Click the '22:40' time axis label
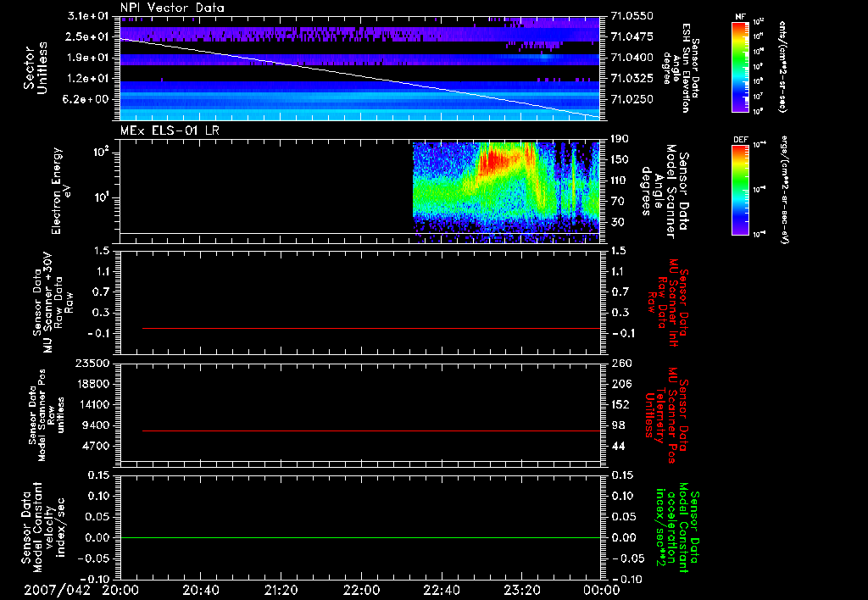Viewport: 868px width, 600px height. [441, 590]
